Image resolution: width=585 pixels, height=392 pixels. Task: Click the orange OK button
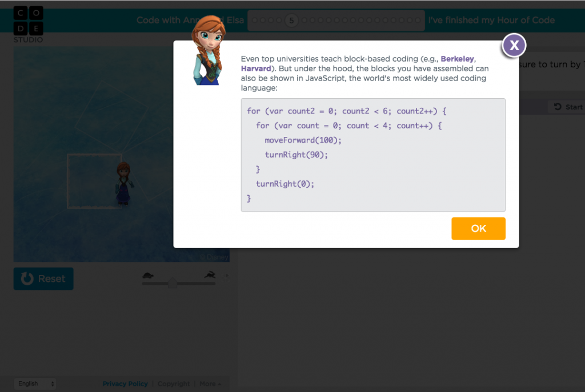(478, 228)
